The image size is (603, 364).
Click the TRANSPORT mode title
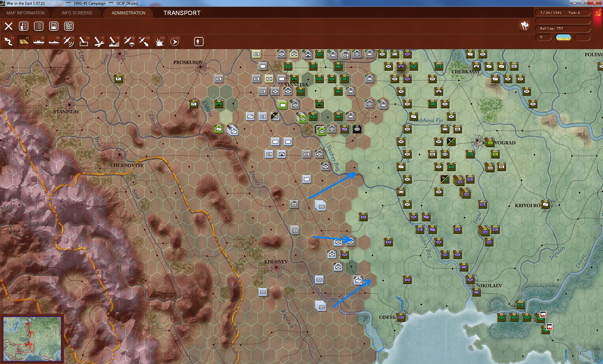182,13
